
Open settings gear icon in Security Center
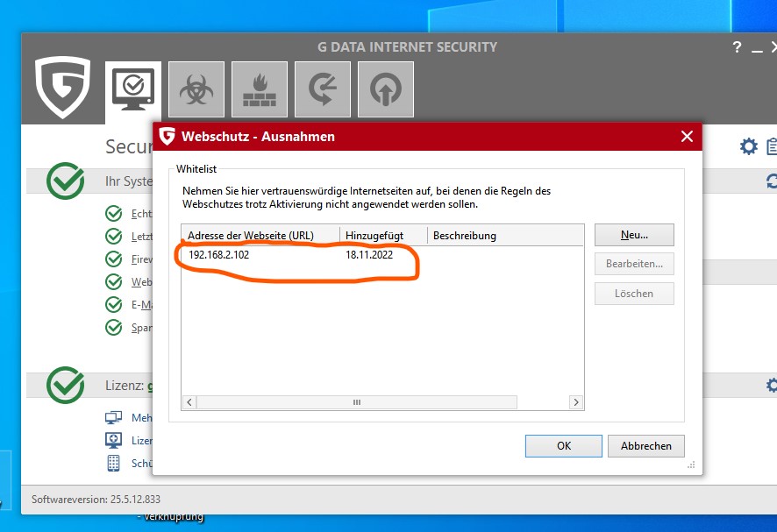[x=748, y=146]
